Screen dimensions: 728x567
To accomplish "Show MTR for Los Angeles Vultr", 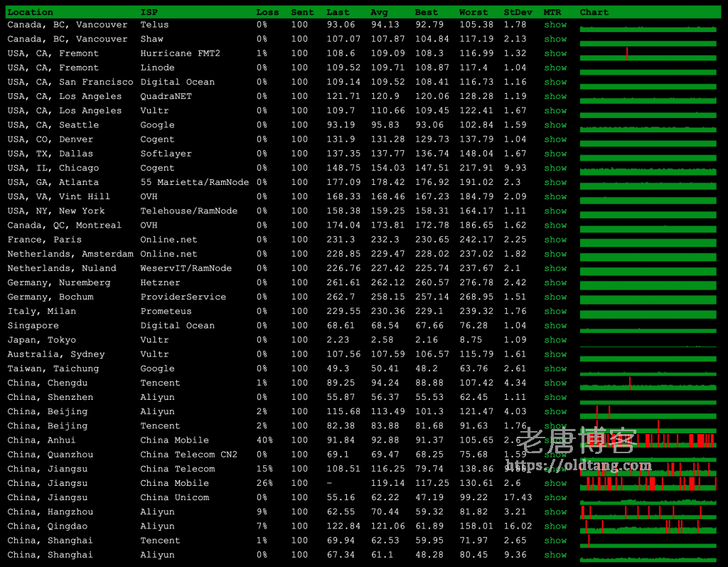I will (x=555, y=110).
